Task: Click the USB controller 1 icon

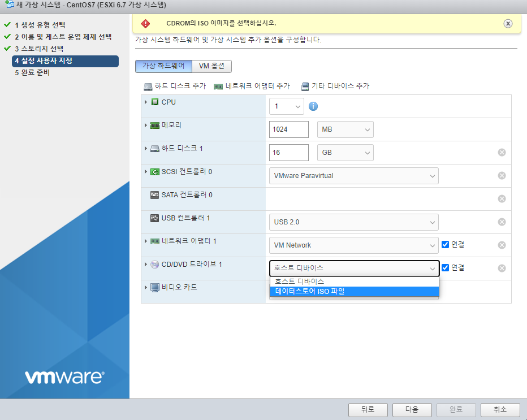Action: point(154,218)
